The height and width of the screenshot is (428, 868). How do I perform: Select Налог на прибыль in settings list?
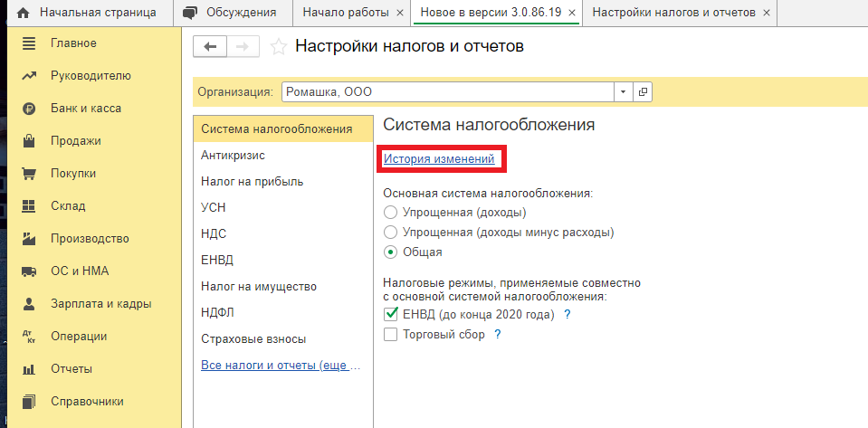[x=252, y=181]
